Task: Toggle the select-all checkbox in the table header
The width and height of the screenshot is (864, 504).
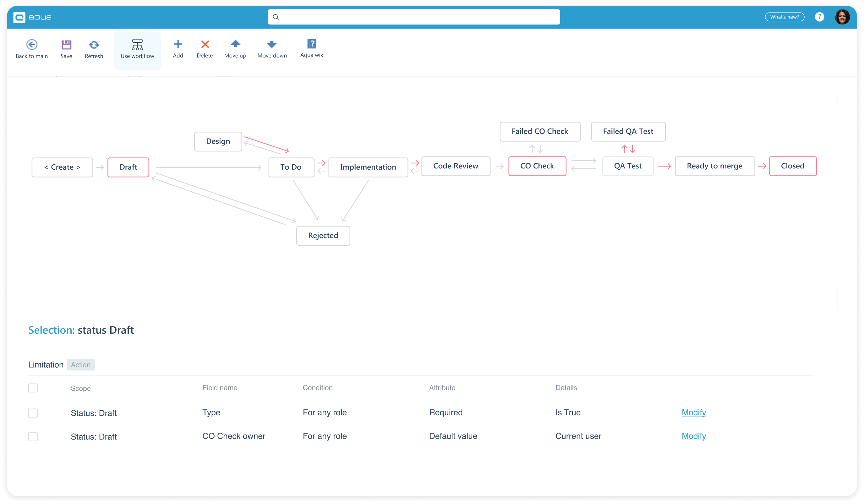Action: point(33,388)
